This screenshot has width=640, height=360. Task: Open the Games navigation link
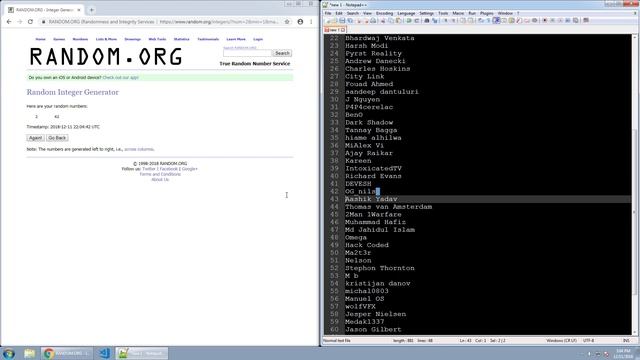[x=59, y=39]
